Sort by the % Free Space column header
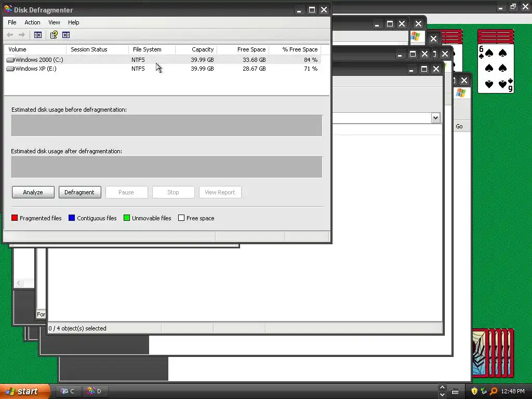The height and width of the screenshot is (399, 532). coord(295,49)
